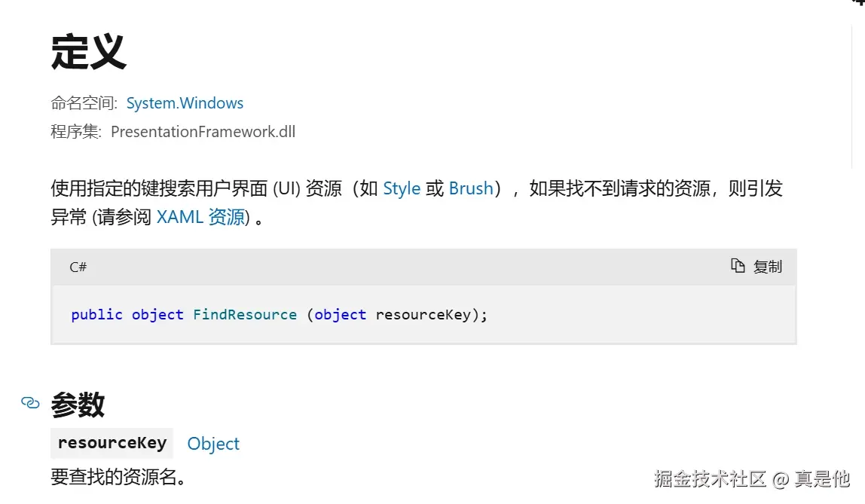Click the 命名空间 label
Viewport: 865px width, 504px height.
(84, 103)
